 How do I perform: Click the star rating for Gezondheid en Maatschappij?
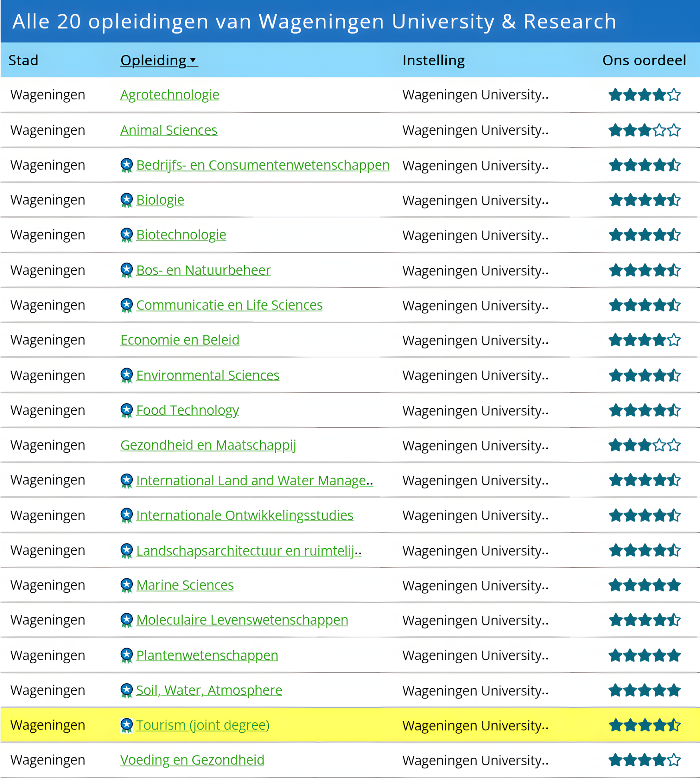tap(645, 445)
